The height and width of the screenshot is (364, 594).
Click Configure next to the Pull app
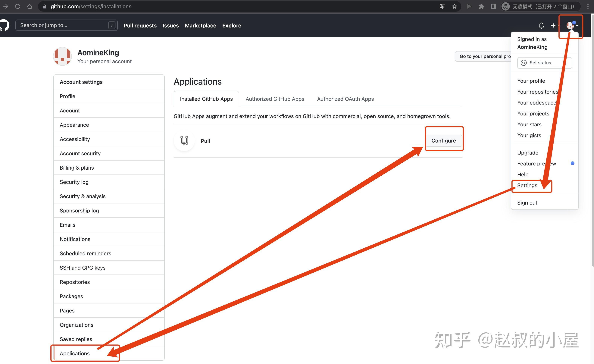(x=444, y=140)
